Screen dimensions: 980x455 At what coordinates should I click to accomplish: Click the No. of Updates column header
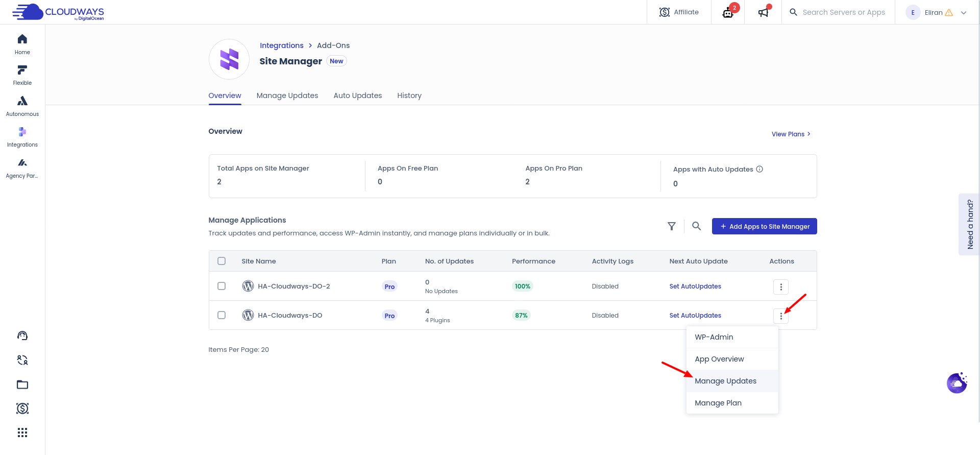[449, 261]
